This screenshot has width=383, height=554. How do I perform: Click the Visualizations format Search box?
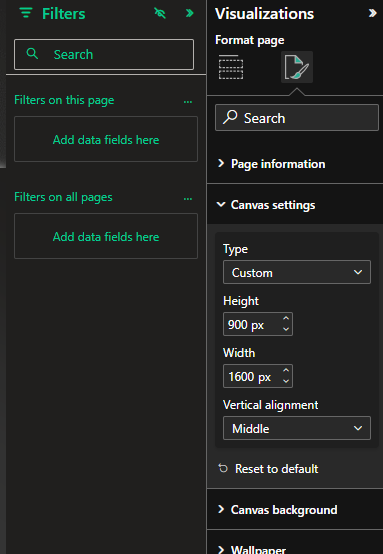tap(297, 118)
